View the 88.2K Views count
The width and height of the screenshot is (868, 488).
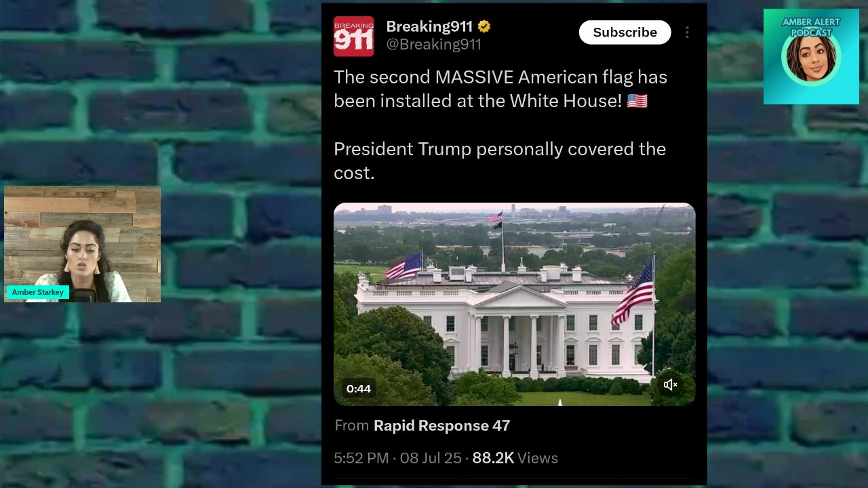pyautogui.click(x=515, y=458)
